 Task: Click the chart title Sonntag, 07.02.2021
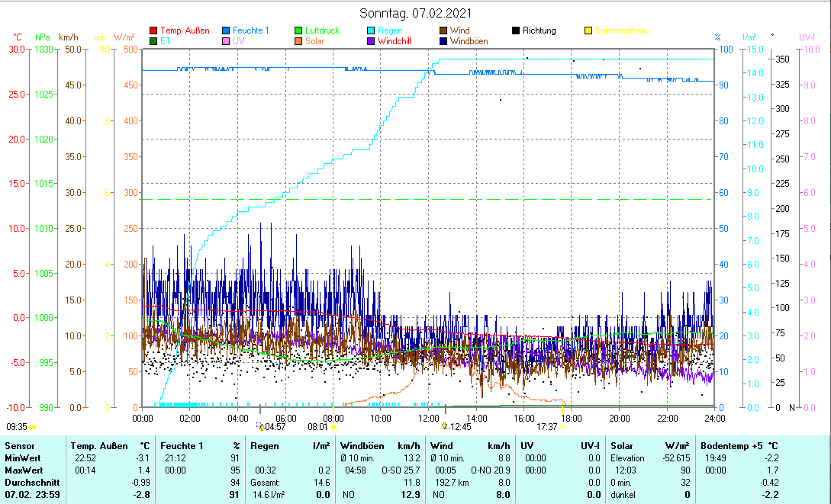tap(415, 13)
